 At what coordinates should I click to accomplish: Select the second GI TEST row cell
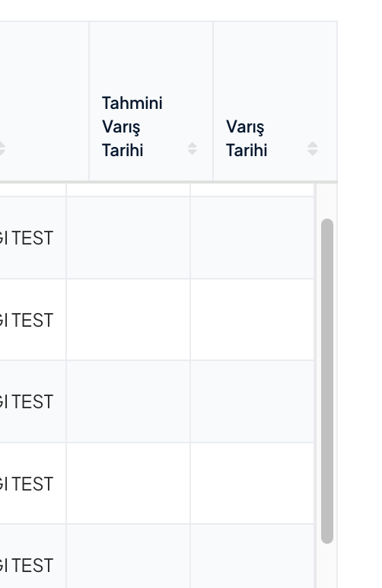(33, 320)
